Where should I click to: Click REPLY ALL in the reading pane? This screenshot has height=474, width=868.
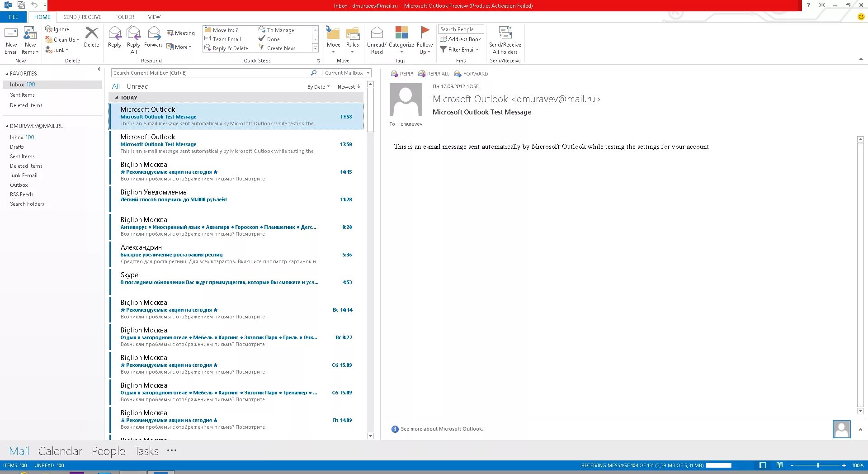pyautogui.click(x=434, y=74)
